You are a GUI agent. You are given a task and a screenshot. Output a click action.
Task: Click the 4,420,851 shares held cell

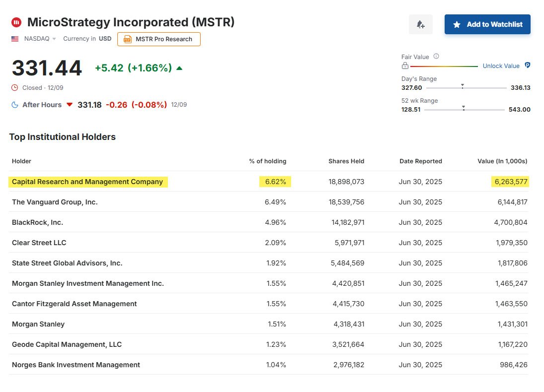point(348,283)
